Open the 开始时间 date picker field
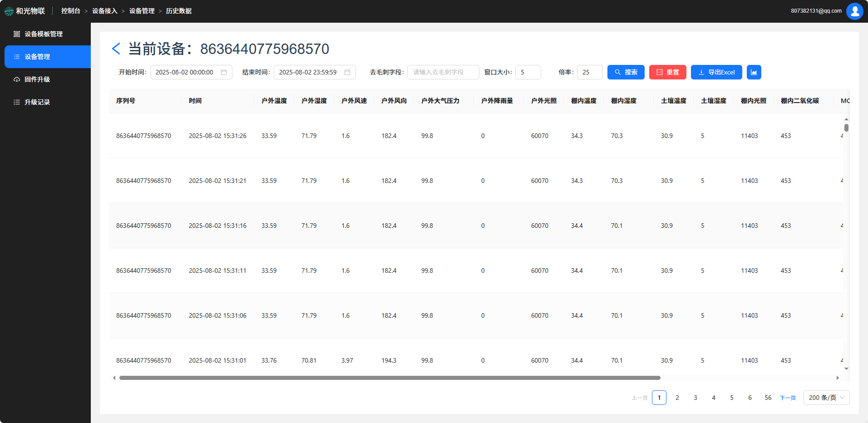The width and height of the screenshot is (868, 423). [x=191, y=72]
